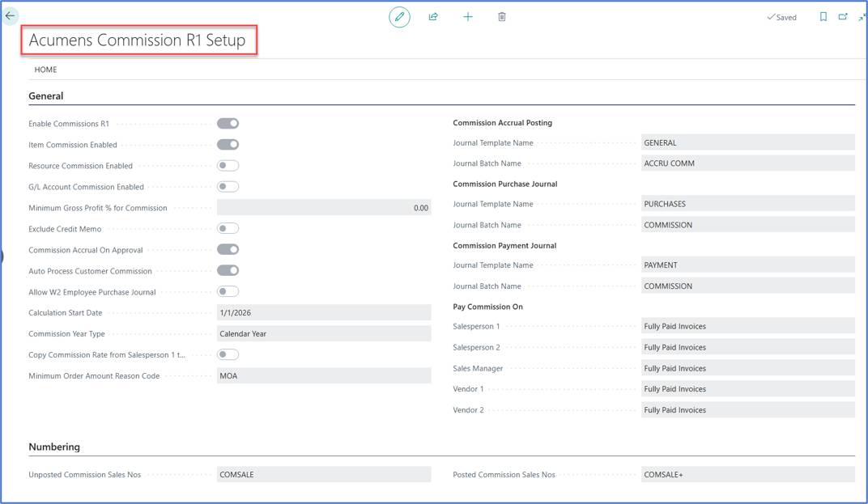Click Unposted Commission Sales Nos field
This screenshot has height=504, width=868.
click(324, 475)
